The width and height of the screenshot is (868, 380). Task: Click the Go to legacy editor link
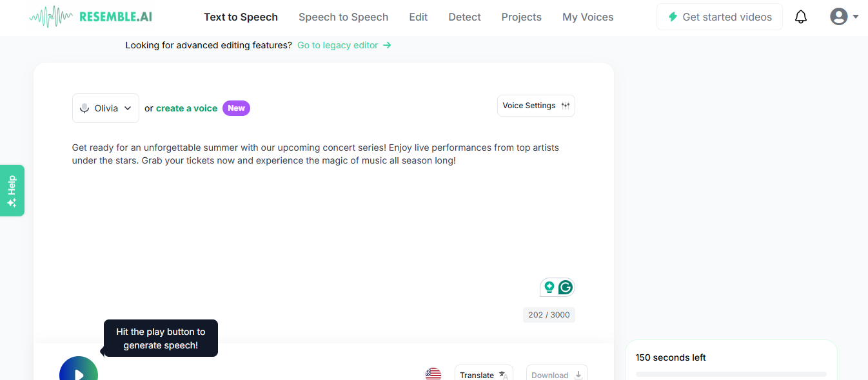pyautogui.click(x=344, y=45)
